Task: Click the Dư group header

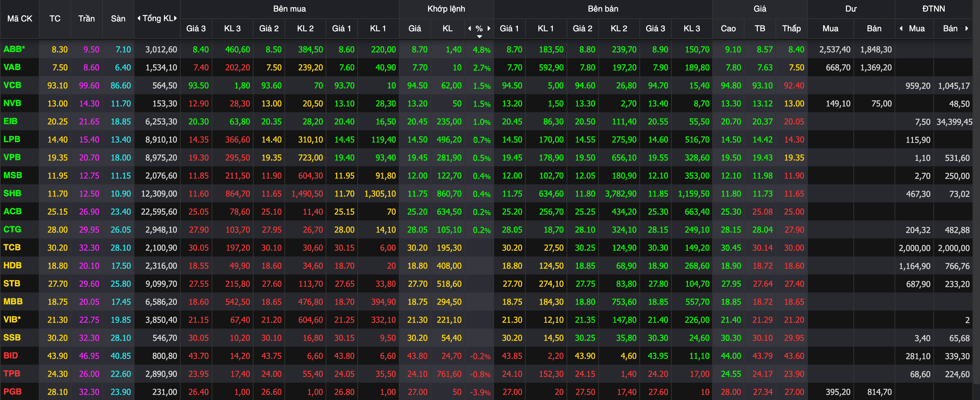Action: pyautogui.click(x=851, y=9)
